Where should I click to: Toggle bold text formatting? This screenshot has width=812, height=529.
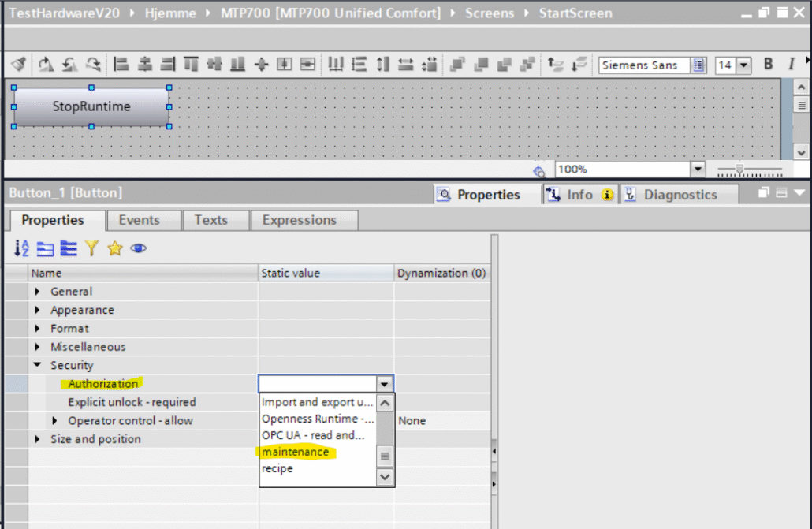pyautogui.click(x=769, y=65)
